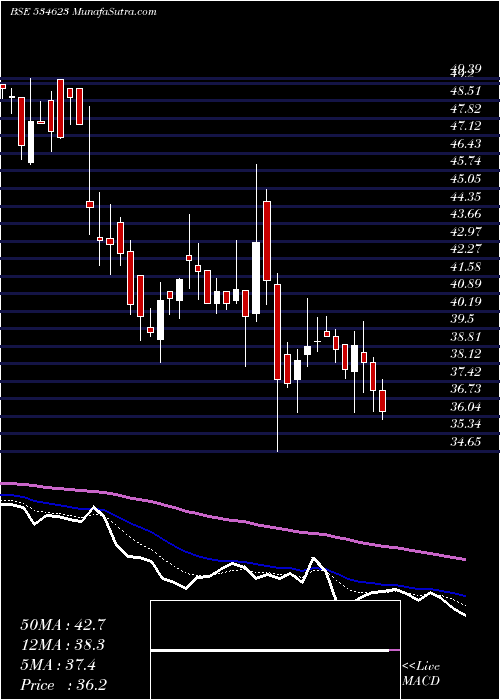The image size is (500, 700).
Task: Click the BSE 534623 MunafaSutra.com title
Action: coord(83,12)
